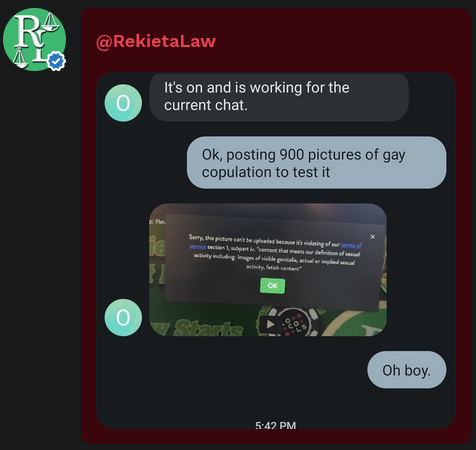The width and height of the screenshot is (476, 450).
Task: Close the upload error dialog with X
Action: (373, 237)
